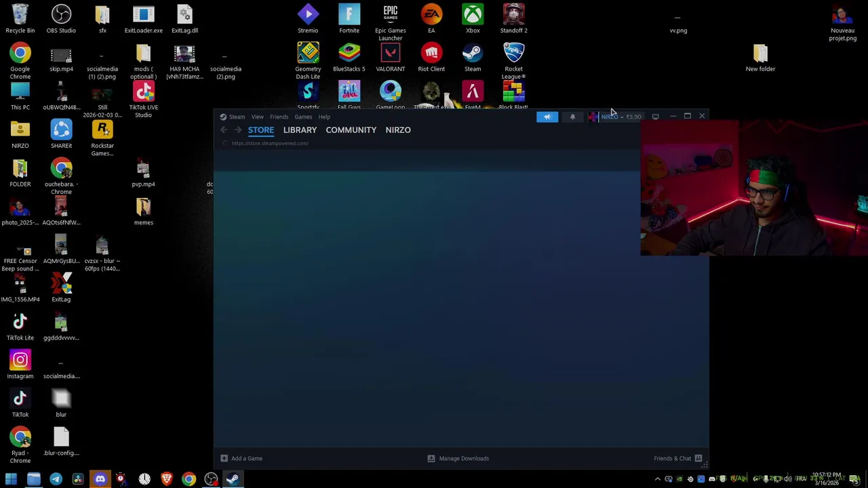Show hidden system tray icons chevron

[x=657, y=479]
